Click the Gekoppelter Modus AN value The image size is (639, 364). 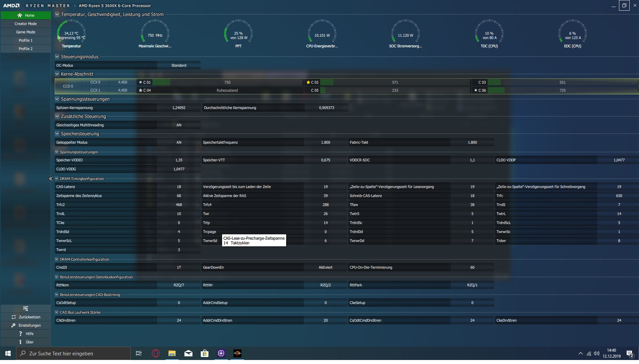[x=179, y=142]
